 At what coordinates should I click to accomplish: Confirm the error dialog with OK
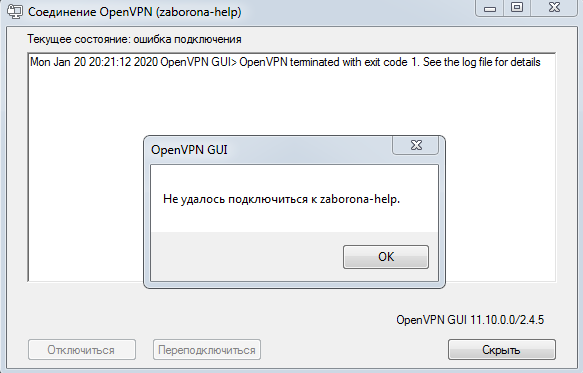[386, 257]
